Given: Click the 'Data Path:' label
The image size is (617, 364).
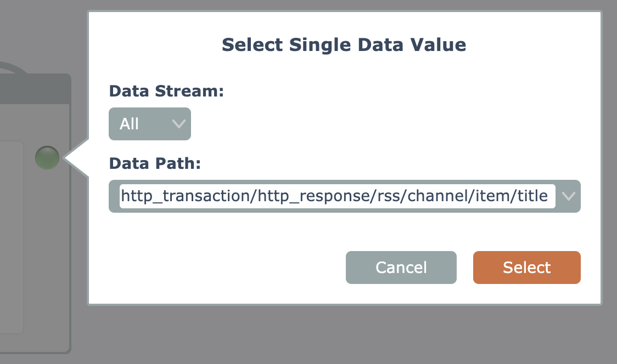Looking at the screenshot, I should tap(155, 163).
